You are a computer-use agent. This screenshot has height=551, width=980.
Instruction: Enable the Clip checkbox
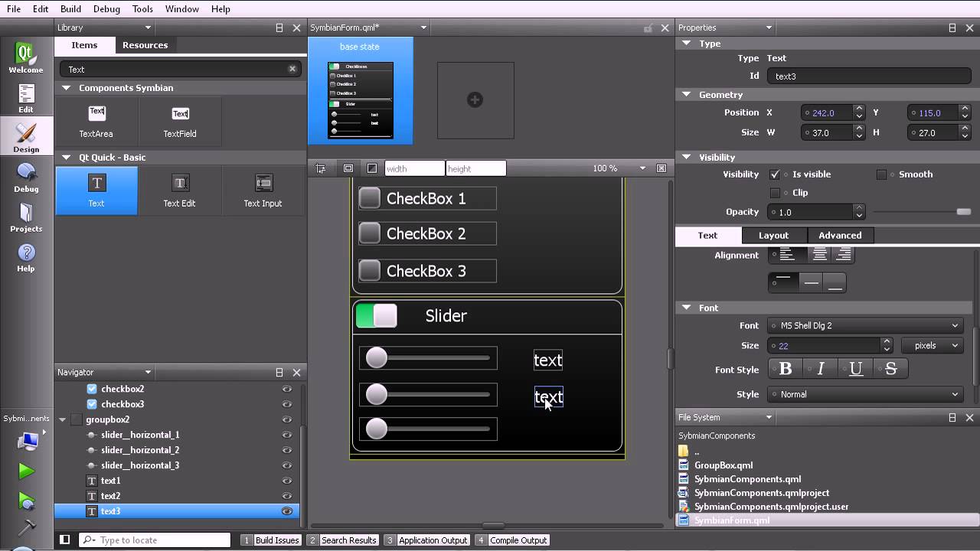pyautogui.click(x=775, y=193)
